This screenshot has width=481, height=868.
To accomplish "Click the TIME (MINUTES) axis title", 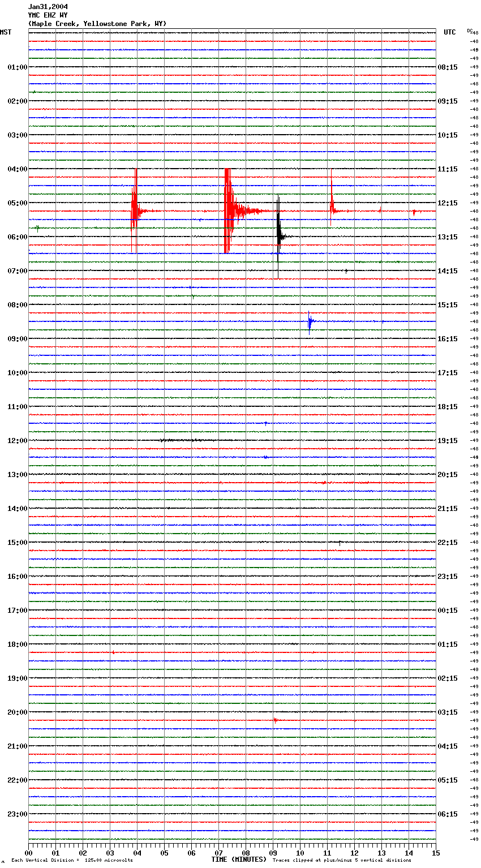I will point(239,860).
